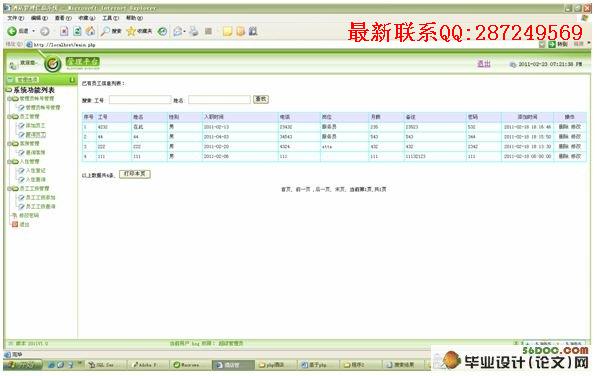
Task: Click 删除 for the employee 111 row
Action: click(563, 156)
